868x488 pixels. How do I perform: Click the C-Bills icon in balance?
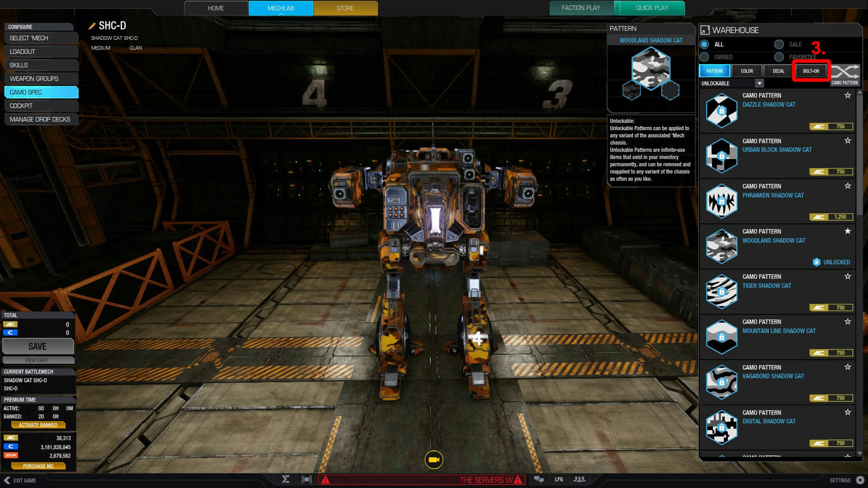(x=10, y=447)
